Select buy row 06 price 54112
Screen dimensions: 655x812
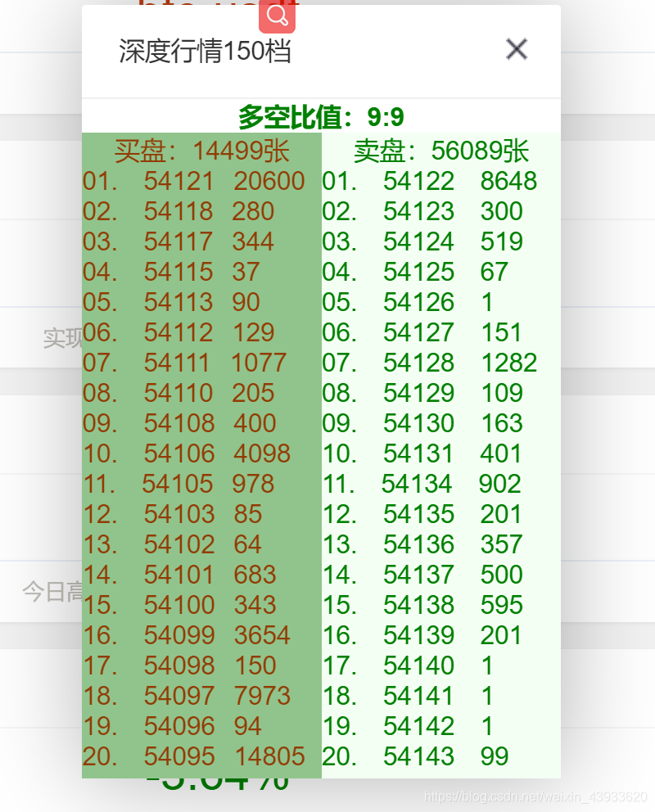[x=178, y=332]
